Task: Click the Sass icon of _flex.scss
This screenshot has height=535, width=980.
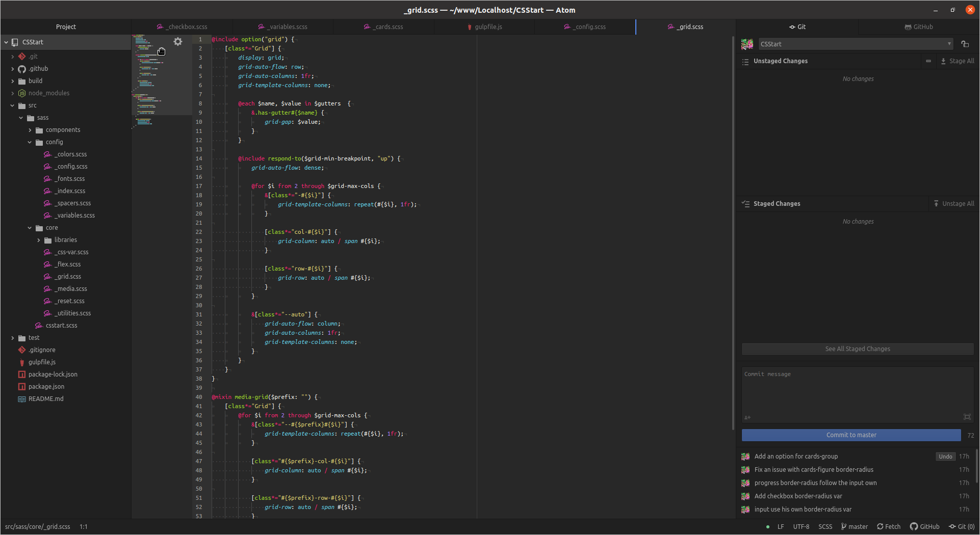Action: (x=47, y=264)
